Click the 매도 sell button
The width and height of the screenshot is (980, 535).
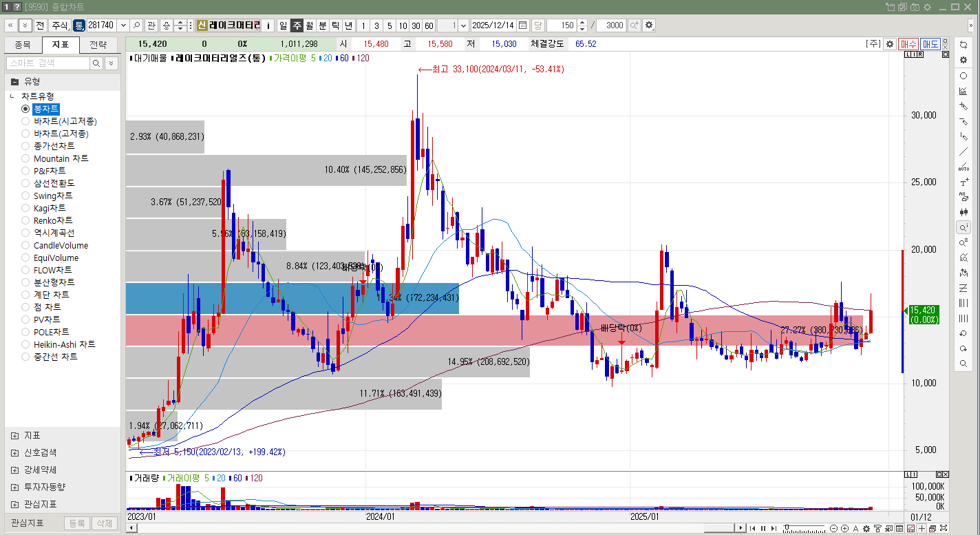[931, 43]
